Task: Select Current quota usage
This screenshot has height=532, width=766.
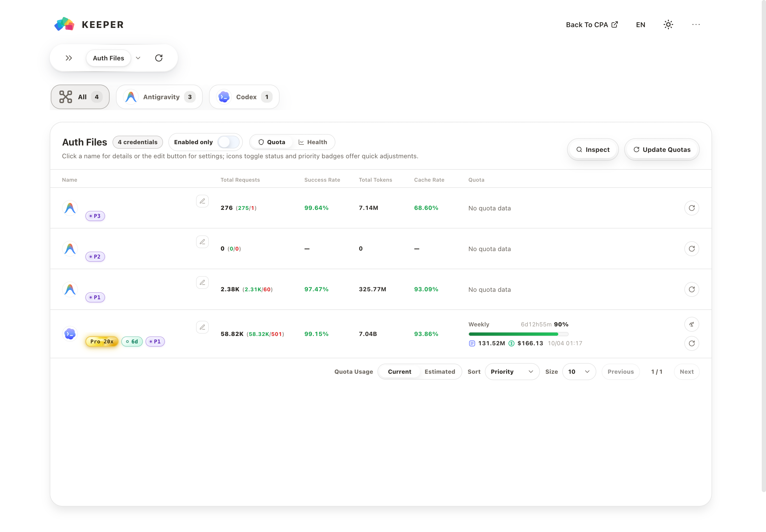Action: tap(399, 372)
